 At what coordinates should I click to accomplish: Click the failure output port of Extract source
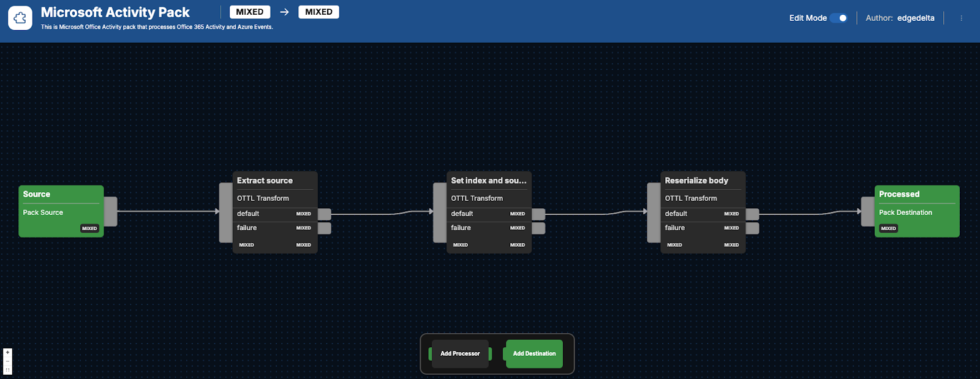click(x=325, y=228)
